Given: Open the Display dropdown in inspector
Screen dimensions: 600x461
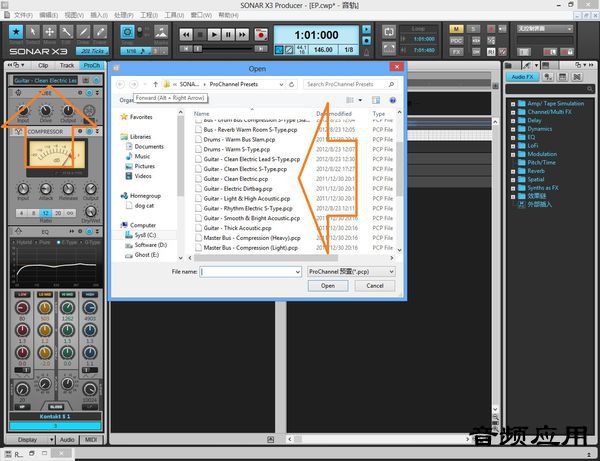Looking at the screenshot, I should (31, 440).
